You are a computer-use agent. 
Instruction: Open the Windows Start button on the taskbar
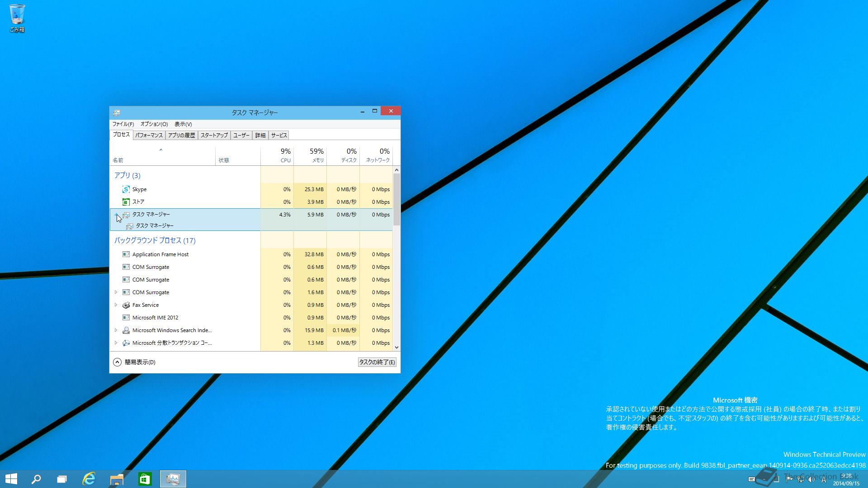tap(11, 479)
